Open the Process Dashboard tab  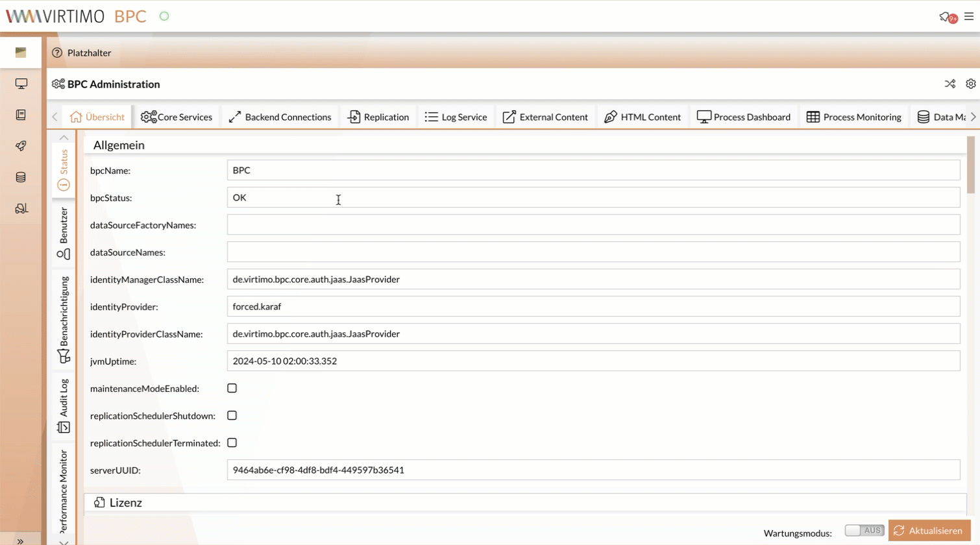(744, 117)
